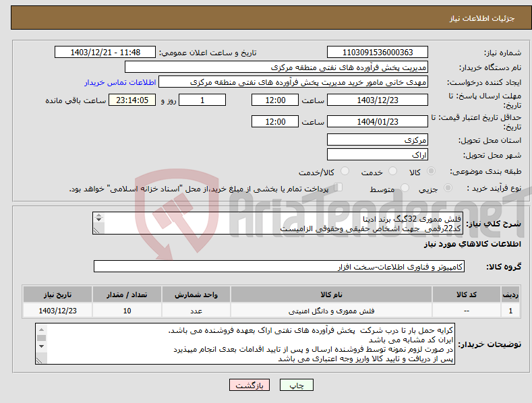Click the شرح کلی نیاز description text area
The width and height of the screenshot is (532, 403).
pyautogui.click(x=278, y=223)
